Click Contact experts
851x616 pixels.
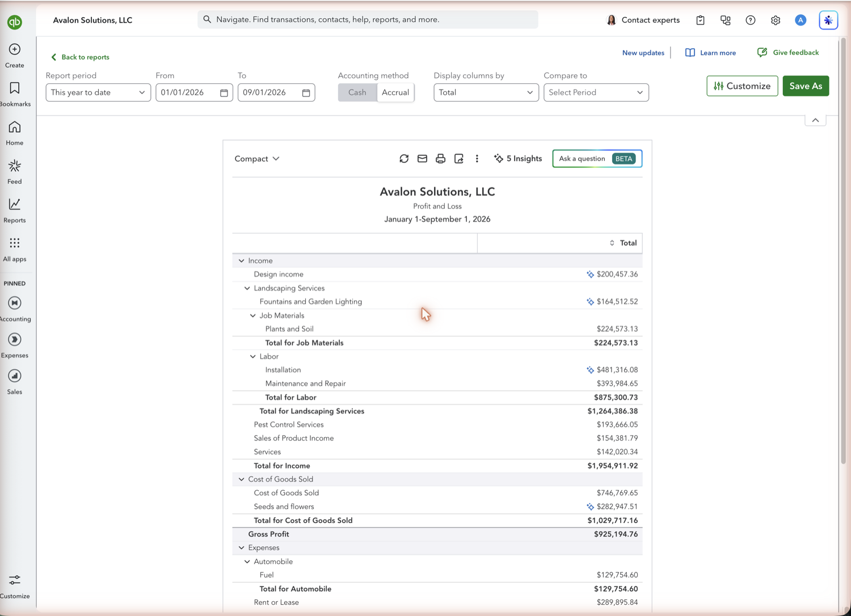click(643, 20)
